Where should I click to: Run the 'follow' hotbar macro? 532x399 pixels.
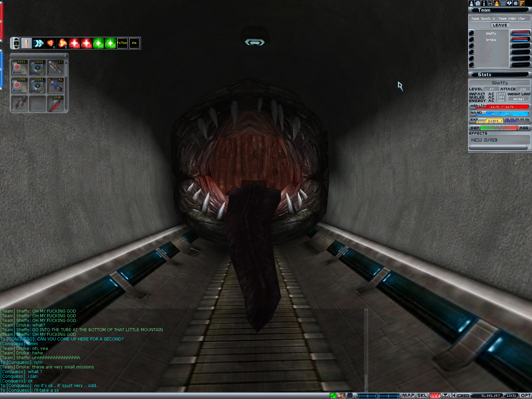(x=122, y=43)
